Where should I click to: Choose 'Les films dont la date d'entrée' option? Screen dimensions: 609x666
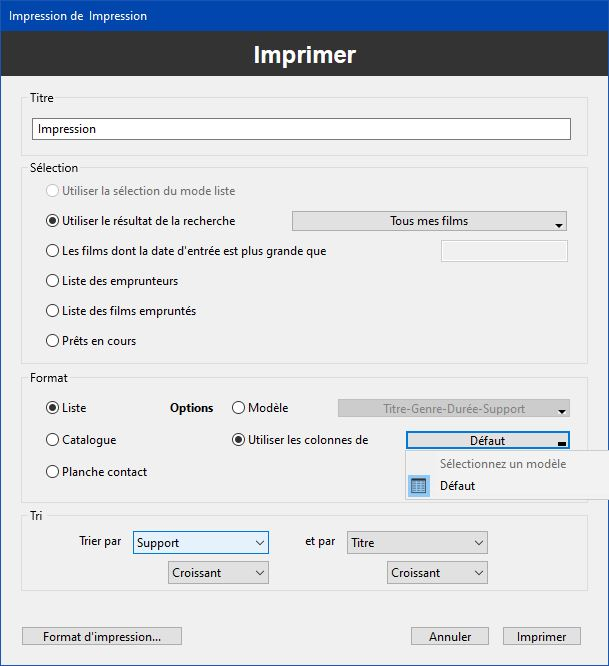pos(53,251)
